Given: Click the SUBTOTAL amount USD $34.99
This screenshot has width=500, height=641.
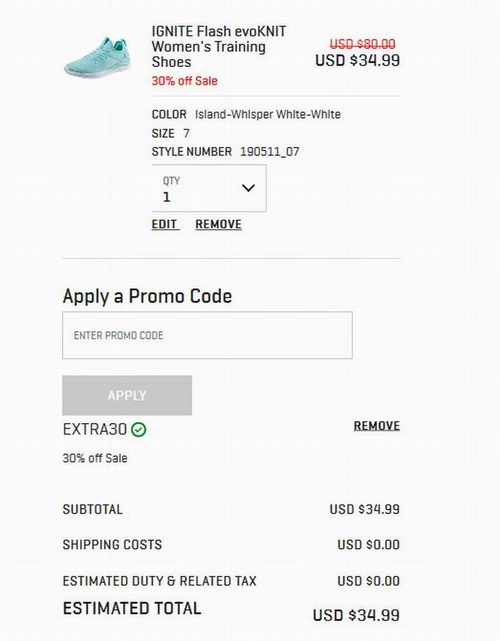Looking at the screenshot, I should point(365,509).
